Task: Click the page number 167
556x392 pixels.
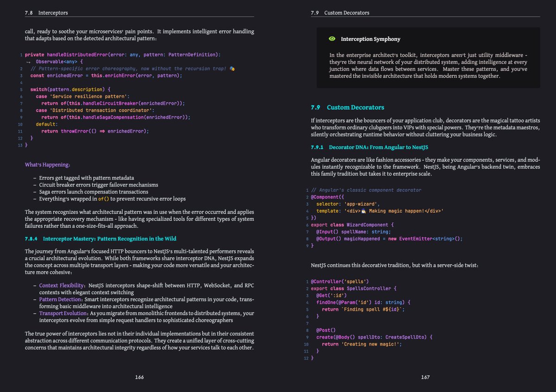Action: 425,377
